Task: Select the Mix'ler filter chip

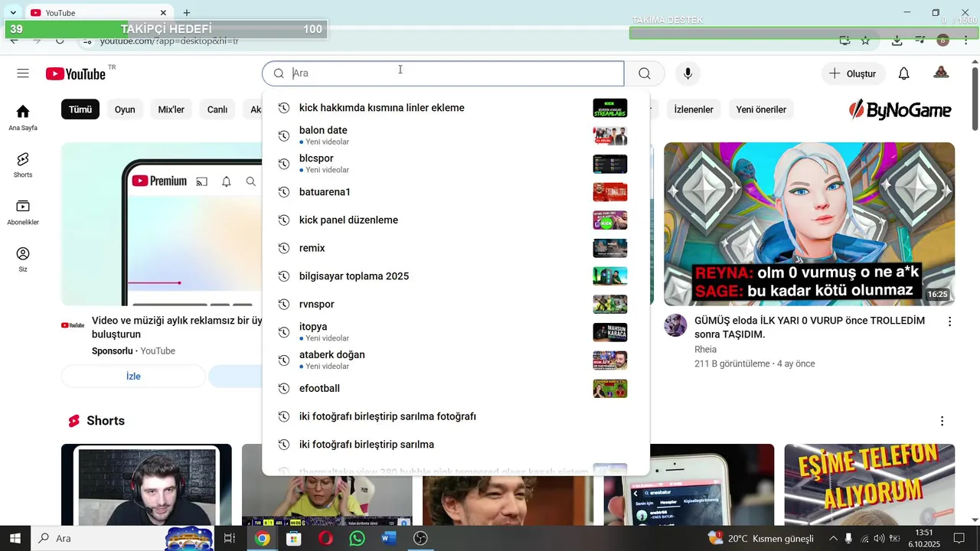Action: coord(171,109)
